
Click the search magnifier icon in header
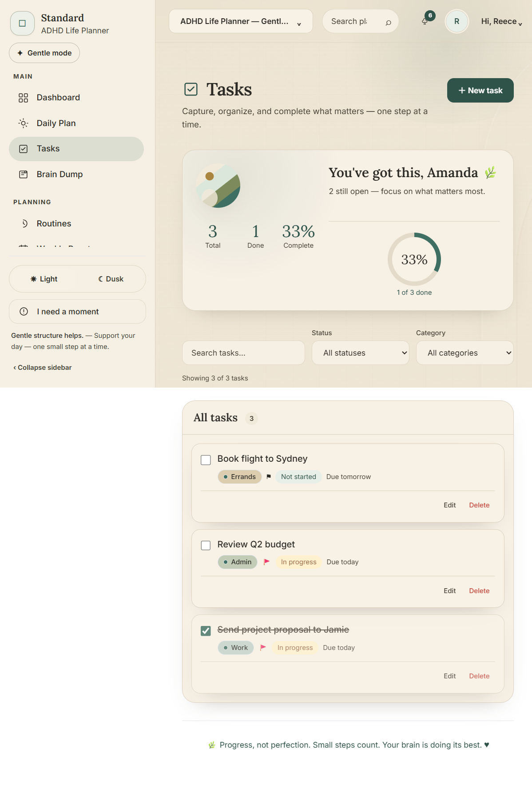[x=388, y=22]
